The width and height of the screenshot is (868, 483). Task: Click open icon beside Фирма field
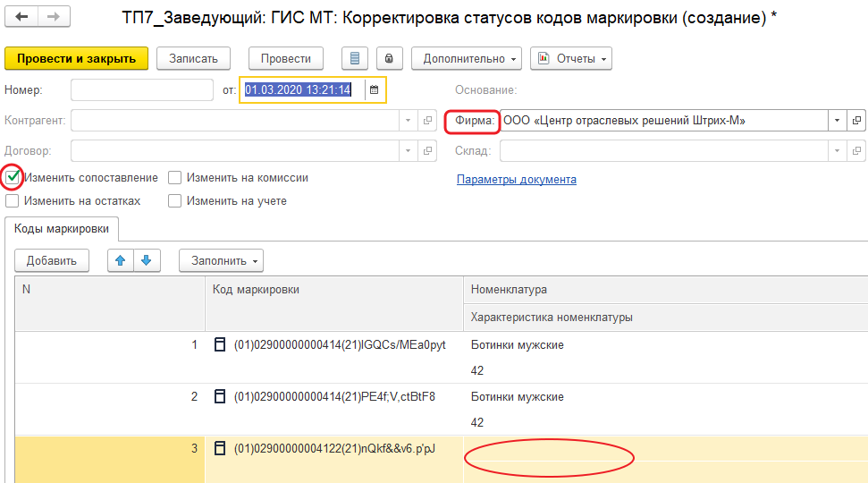point(856,120)
